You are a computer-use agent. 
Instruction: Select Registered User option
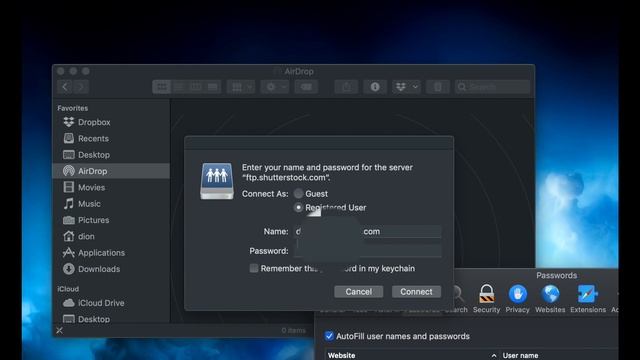(x=298, y=207)
